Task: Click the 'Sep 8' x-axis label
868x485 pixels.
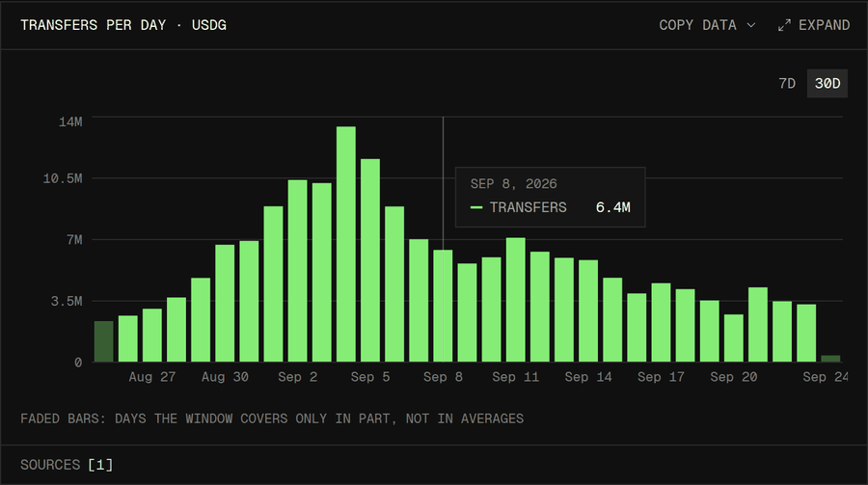Action: (x=443, y=377)
